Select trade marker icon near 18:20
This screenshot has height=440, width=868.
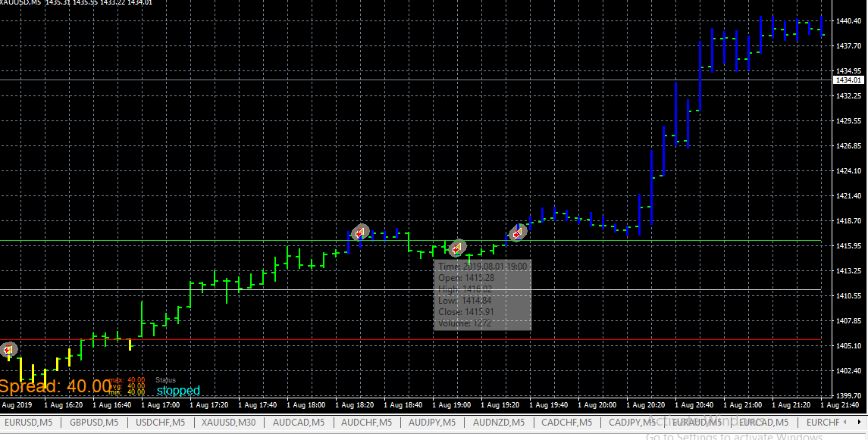pos(360,232)
